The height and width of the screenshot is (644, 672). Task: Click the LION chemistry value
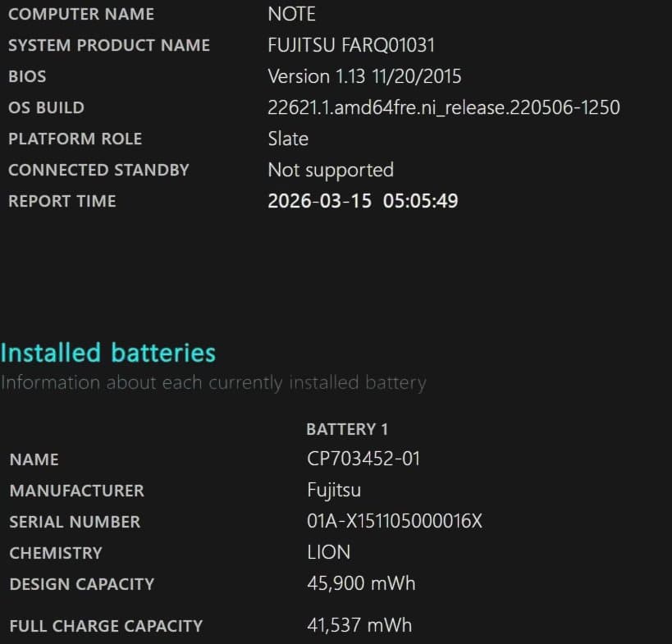(328, 552)
